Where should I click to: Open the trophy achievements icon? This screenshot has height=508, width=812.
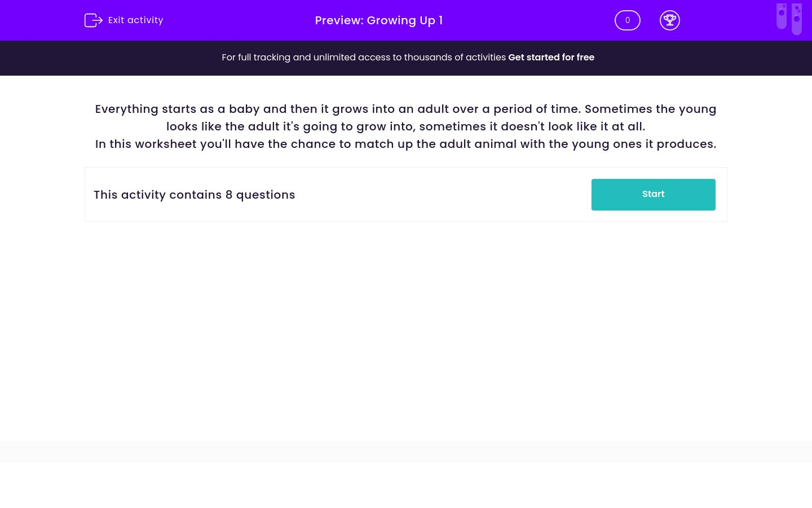669,20
